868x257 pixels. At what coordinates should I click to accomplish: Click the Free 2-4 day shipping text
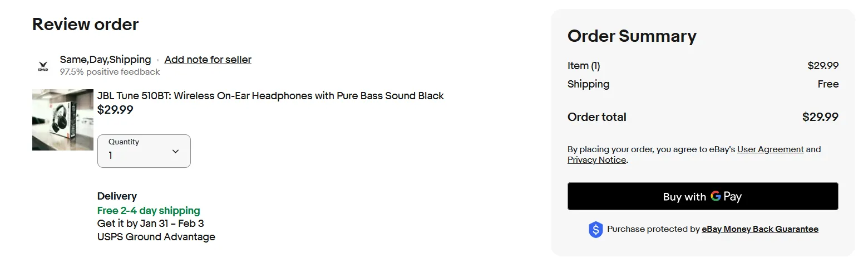[x=149, y=211]
